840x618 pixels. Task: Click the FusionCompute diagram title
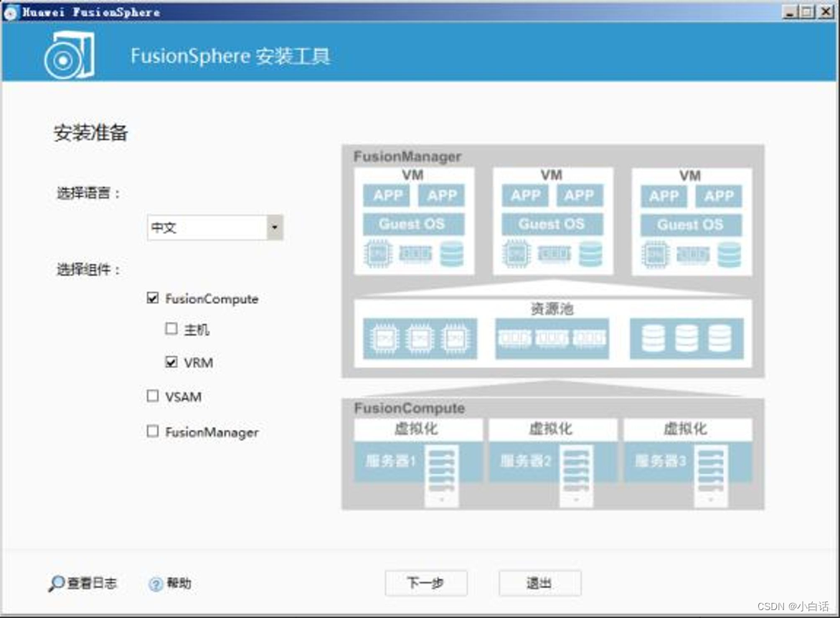[x=410, y=408]
